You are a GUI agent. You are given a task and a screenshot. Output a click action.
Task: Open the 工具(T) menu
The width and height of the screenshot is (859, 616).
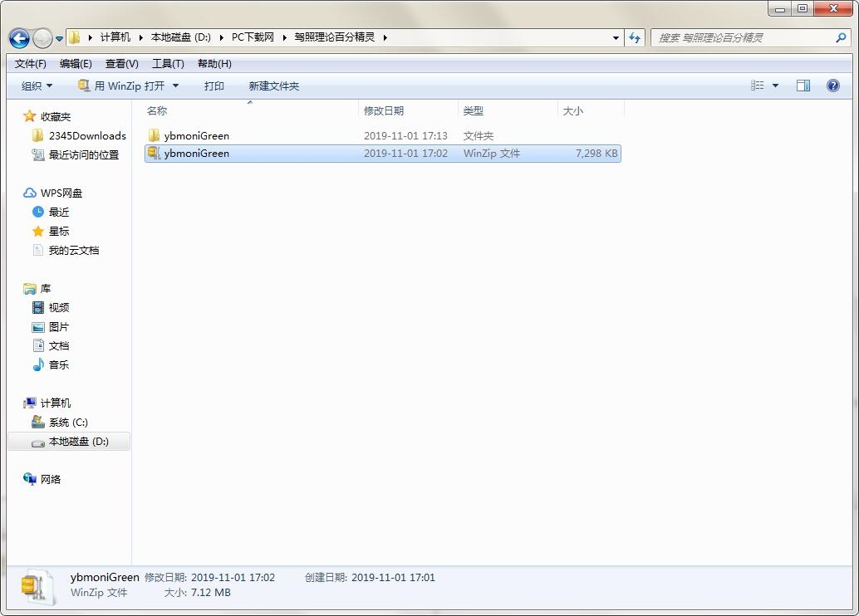(x=168, y=64)
